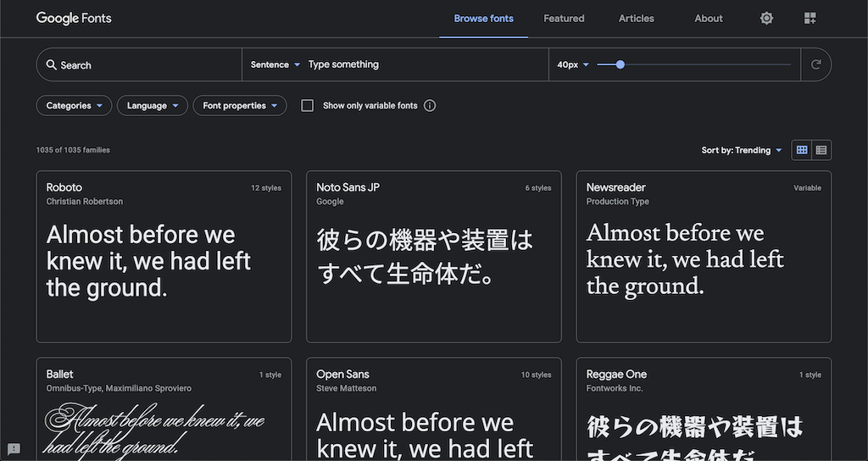Click the Roboto preview sentence
868x461 pixels.
coord(148,261)
